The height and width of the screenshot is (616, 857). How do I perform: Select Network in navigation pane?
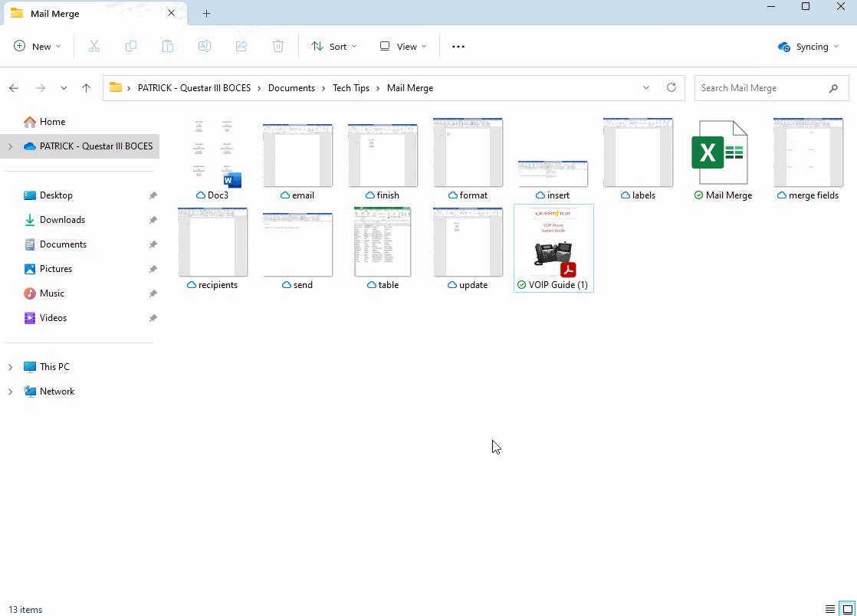point(57,392)
